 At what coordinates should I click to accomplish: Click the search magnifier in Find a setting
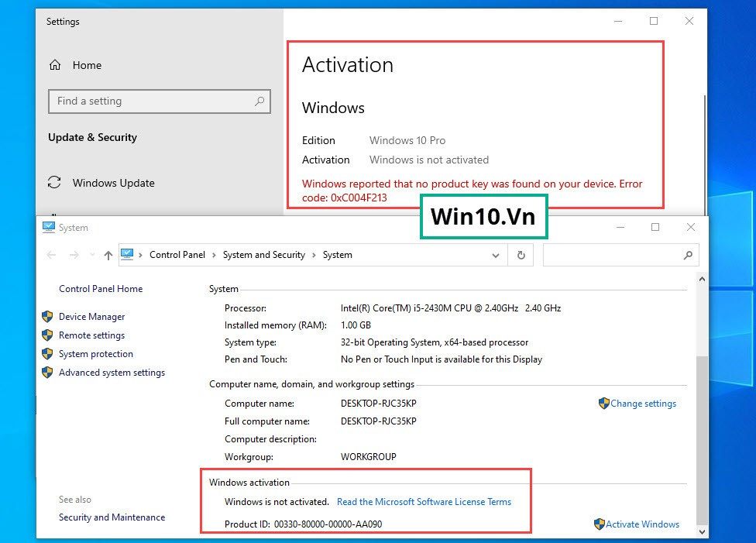click(259, 101)
